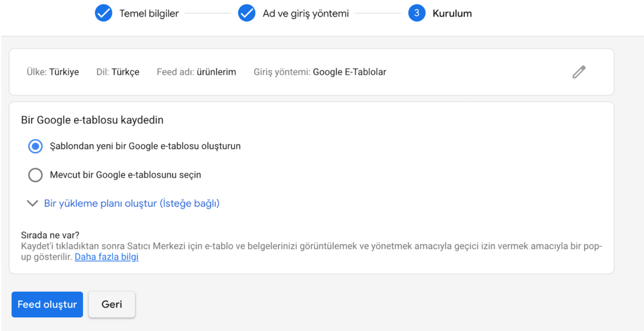Screen dimensions: 644x331
Task: Click the chevron beside the upload plan option
Action: click(32, 203)
